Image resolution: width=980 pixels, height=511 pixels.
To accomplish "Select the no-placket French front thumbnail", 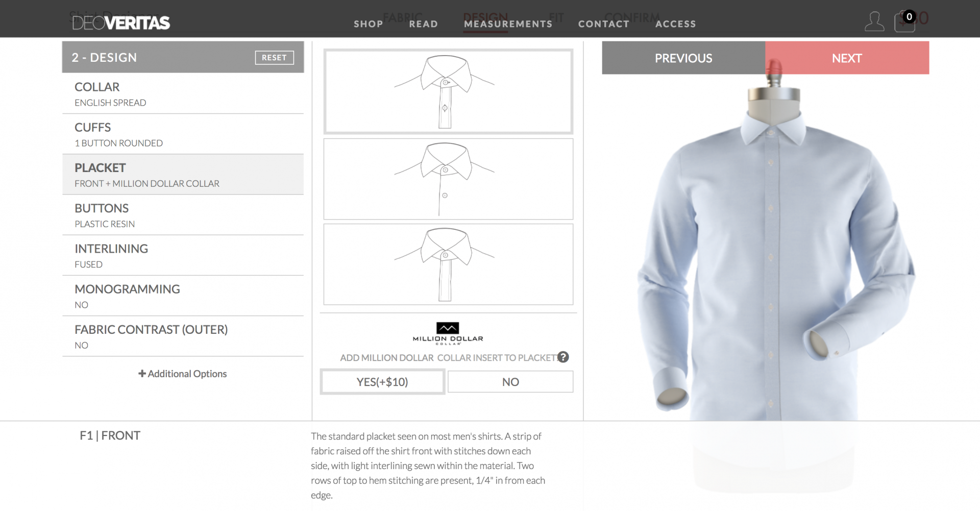I will [x=448, y=179].
